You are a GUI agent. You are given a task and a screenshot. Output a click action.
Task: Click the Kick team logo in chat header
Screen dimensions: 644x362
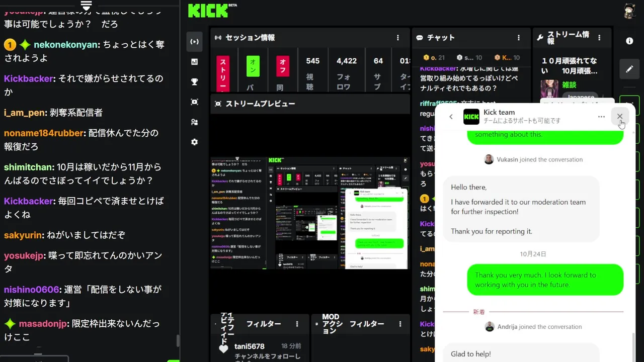coord(471,117)
